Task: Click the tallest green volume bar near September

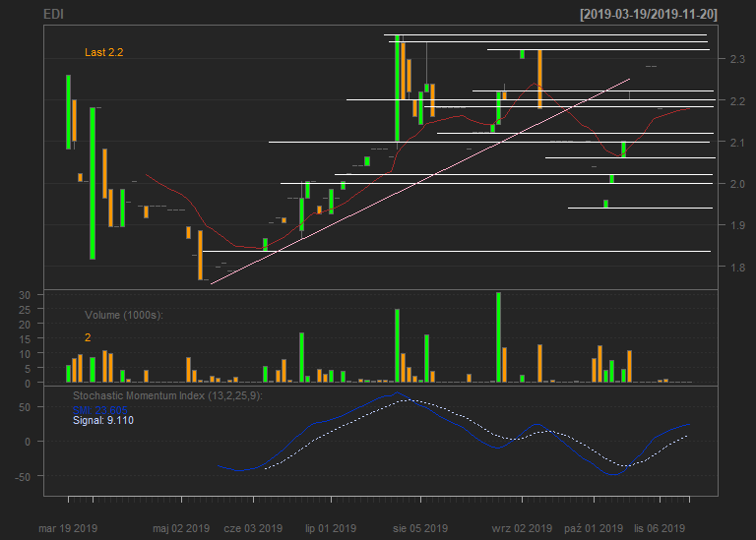Action: (x=498, y=337)
